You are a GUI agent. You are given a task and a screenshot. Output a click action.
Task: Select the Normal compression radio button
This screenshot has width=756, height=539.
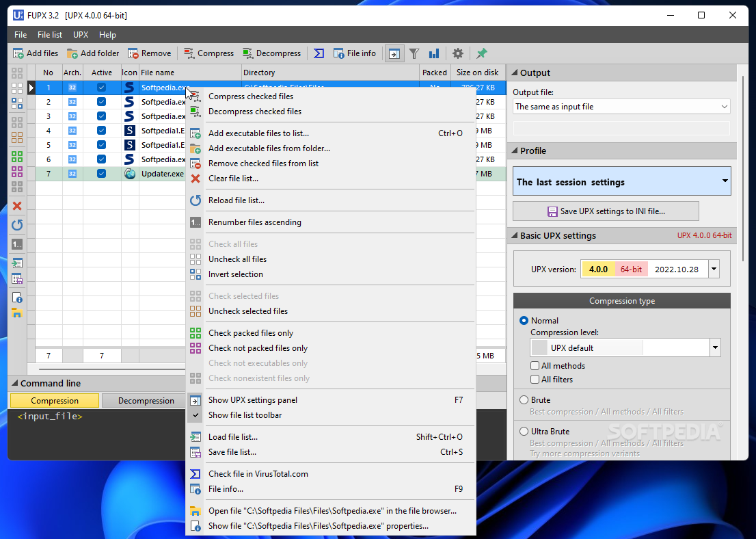524,320
